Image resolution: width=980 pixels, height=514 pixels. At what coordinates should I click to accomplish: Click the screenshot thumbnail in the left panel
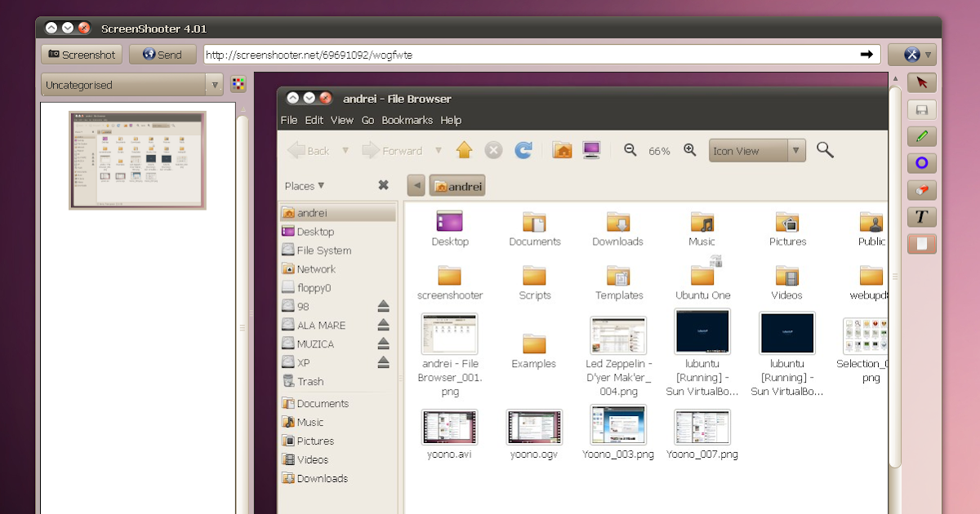(137, 160)
